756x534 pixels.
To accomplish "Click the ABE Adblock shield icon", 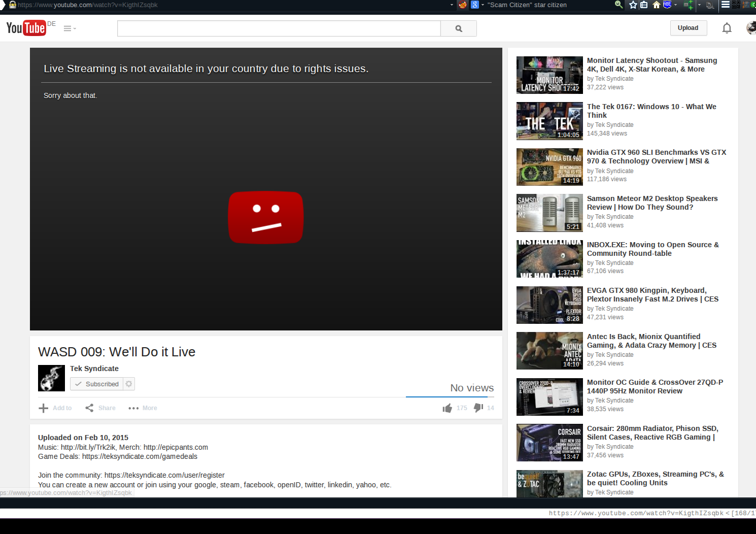I will 667,4.
